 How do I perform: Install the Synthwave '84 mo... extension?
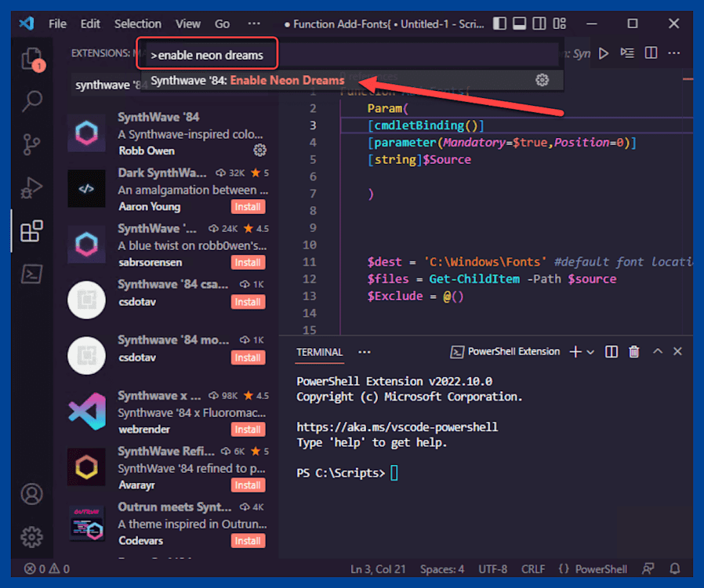(248, 358)
